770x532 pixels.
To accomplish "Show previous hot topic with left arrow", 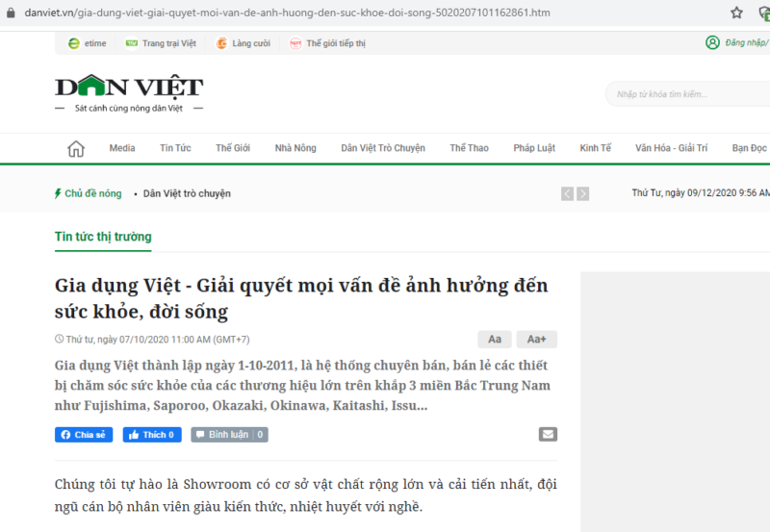I will [x=567, y=193].
